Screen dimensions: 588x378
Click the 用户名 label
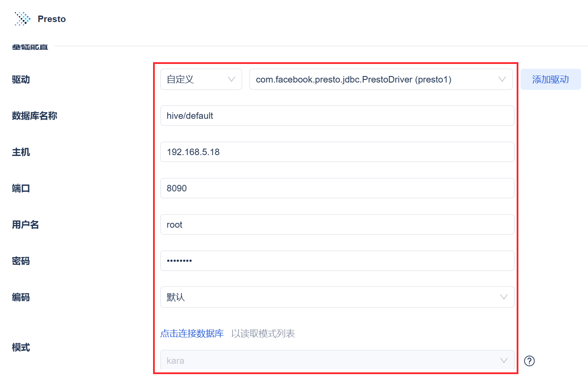pos(26,225)
